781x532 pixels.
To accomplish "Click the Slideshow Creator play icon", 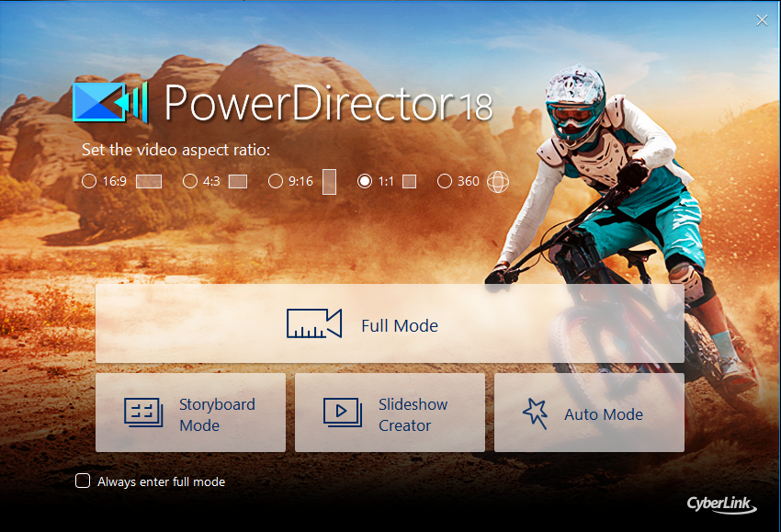I will click(x=342, y=412).
